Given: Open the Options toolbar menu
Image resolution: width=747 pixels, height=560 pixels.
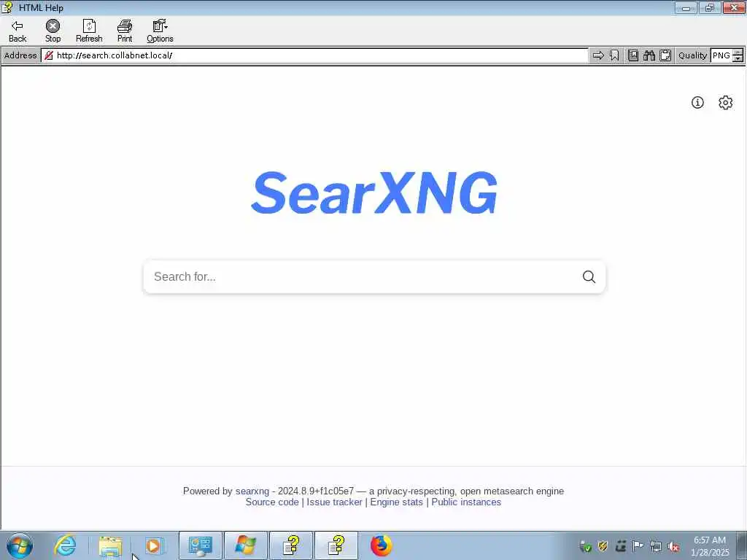Looking at the screenshot, I should (x=160, y=31).
